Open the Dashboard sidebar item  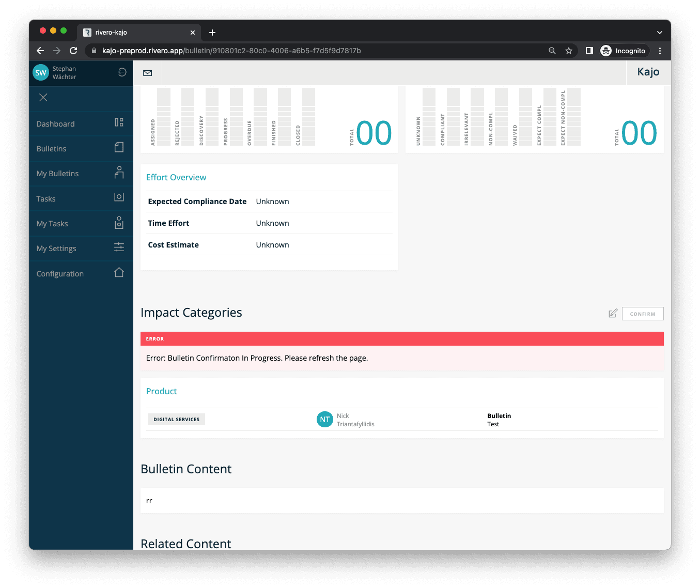point(81,124)
